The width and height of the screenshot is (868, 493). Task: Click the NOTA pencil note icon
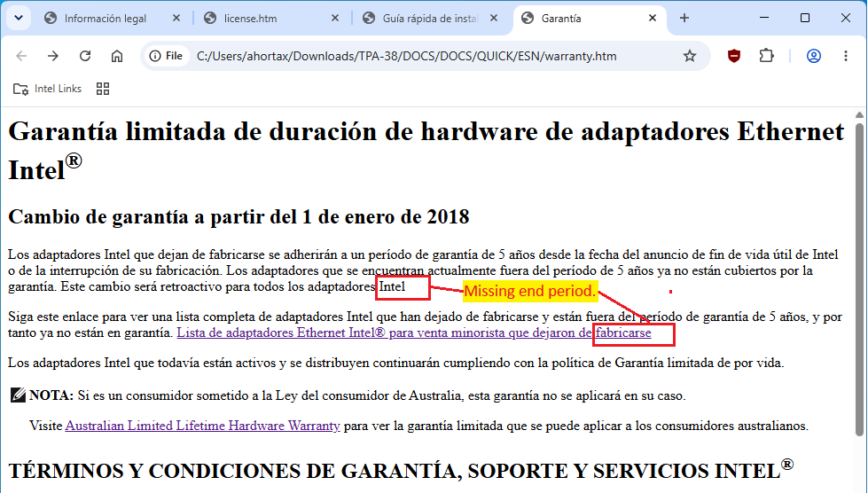pyautogui.click(x=19, y=395)
